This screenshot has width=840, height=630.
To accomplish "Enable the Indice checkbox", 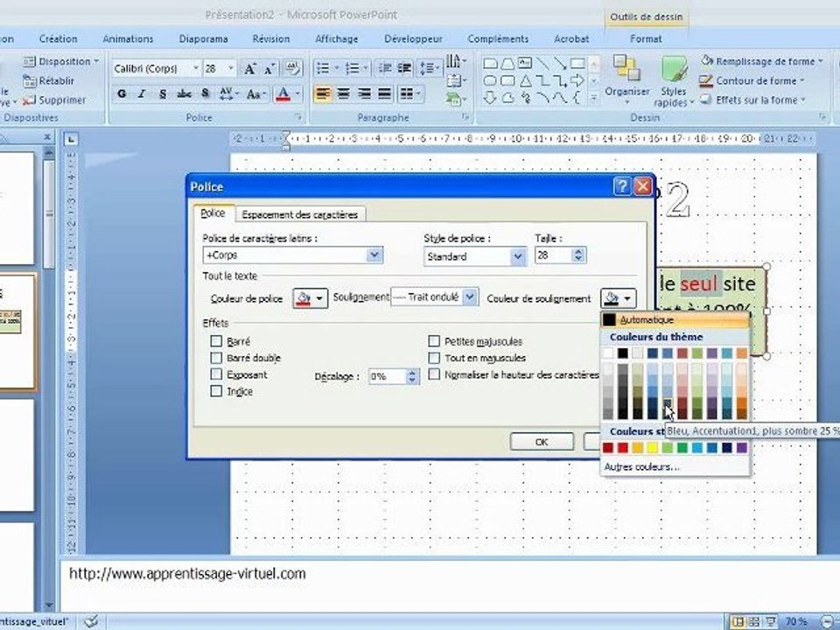I will click(x=216, y=391).
